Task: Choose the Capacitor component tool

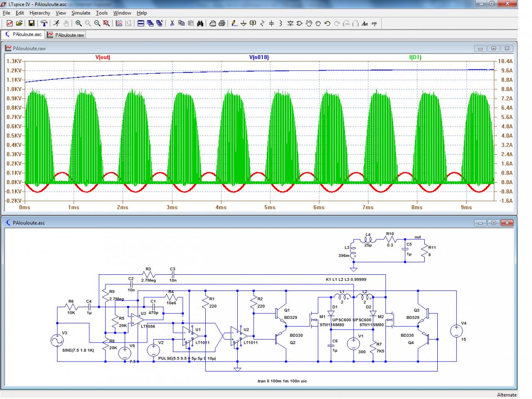Action: (271, 24)
